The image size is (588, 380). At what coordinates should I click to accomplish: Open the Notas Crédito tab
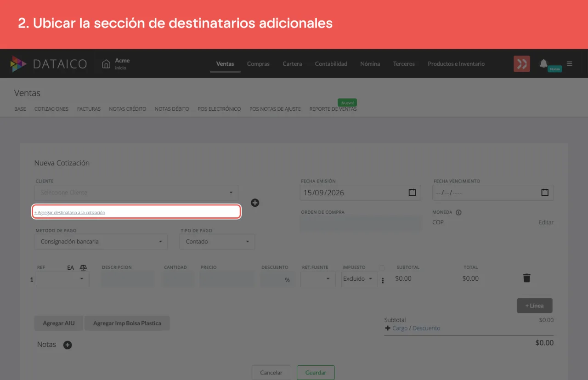[x=128, y=109]
